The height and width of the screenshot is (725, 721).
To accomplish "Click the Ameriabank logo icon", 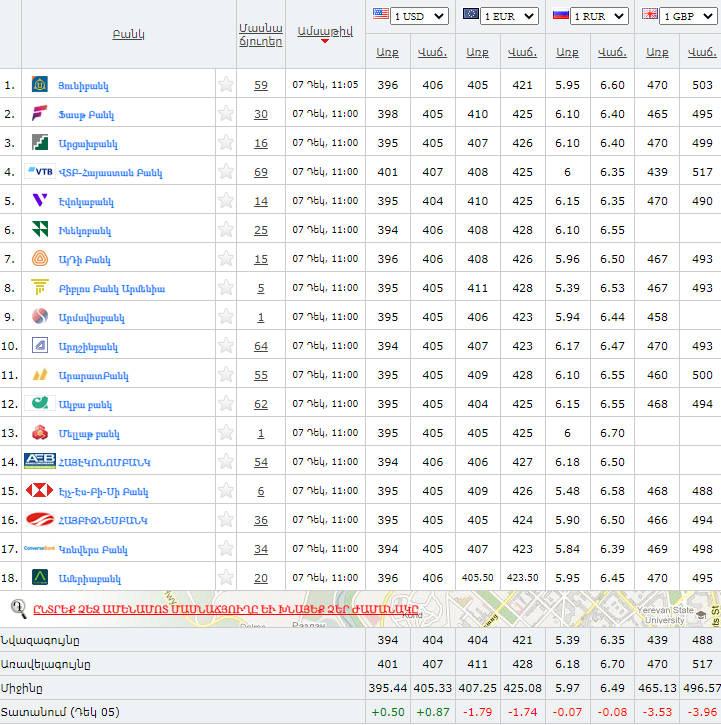I will [x=40, y=577].
